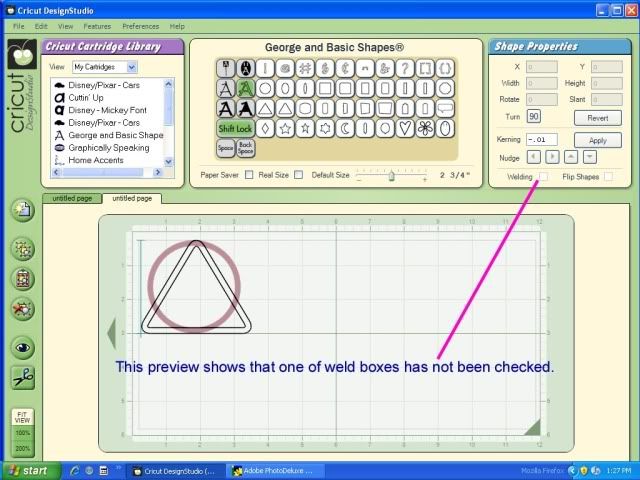
Task: Click Windows Start button
Action: click(31, 471)
